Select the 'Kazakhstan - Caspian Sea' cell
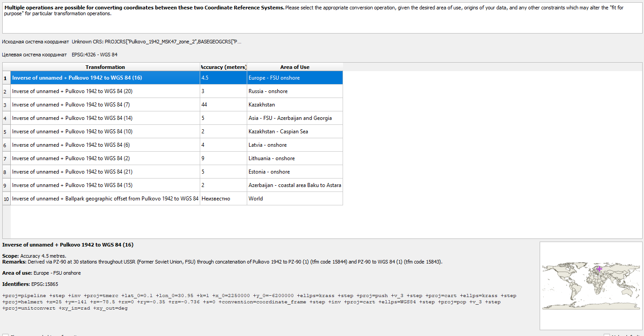Screen dimensions: 644x336 [x=295, y=132]
